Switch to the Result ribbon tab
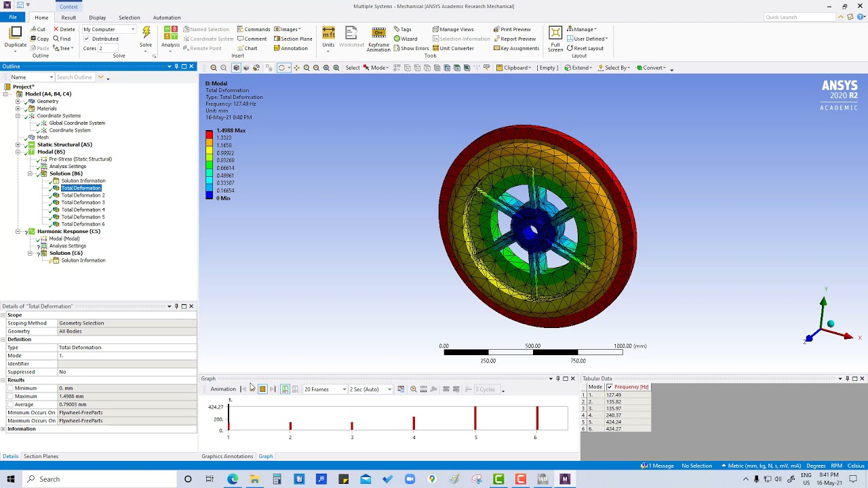Viewport: 868px width, 488px height. pos(68,18)
